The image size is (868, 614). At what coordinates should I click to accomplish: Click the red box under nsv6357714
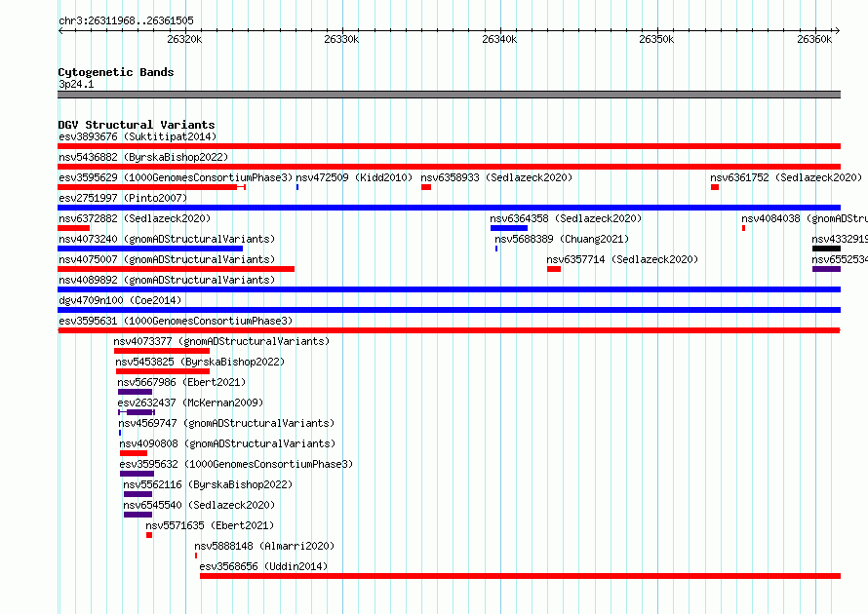click(x=554, y=269)
